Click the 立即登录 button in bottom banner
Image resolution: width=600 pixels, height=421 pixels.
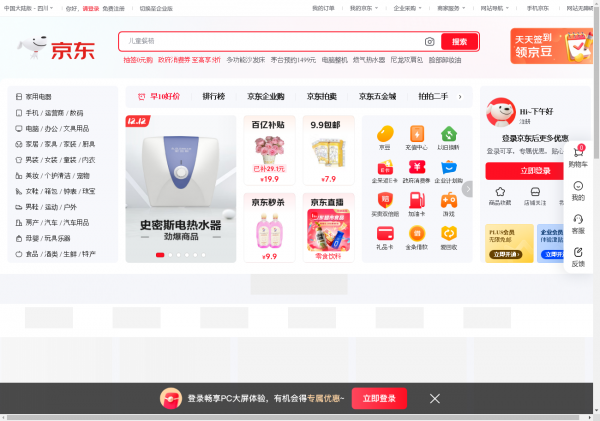click(x=378, y=398)
